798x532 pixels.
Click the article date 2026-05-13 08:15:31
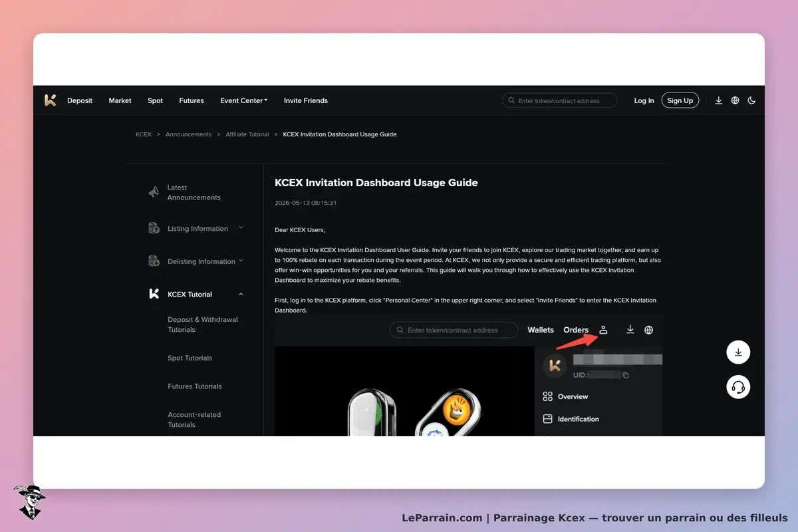[x=305, y=203]
